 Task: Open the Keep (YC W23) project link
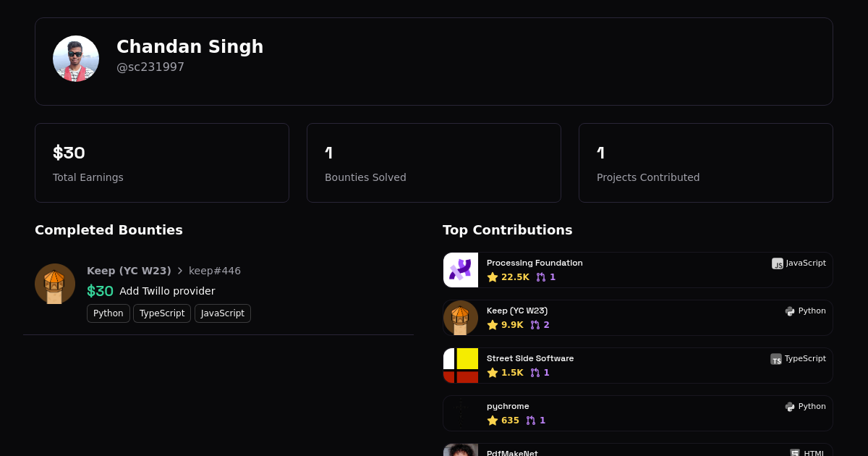[x=129, y=271]
